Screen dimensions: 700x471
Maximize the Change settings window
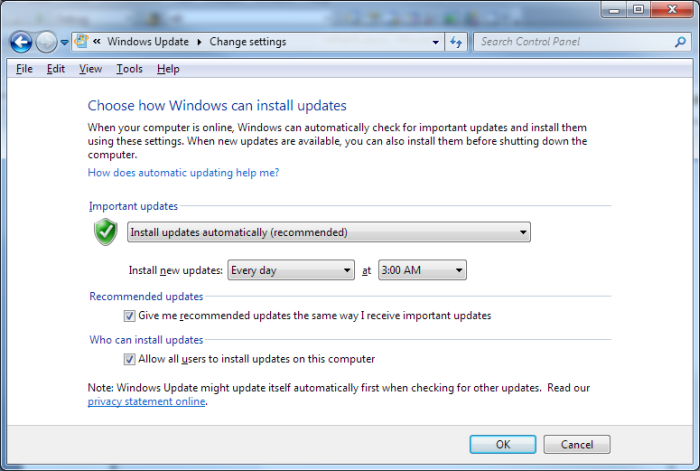pos(639,9)
